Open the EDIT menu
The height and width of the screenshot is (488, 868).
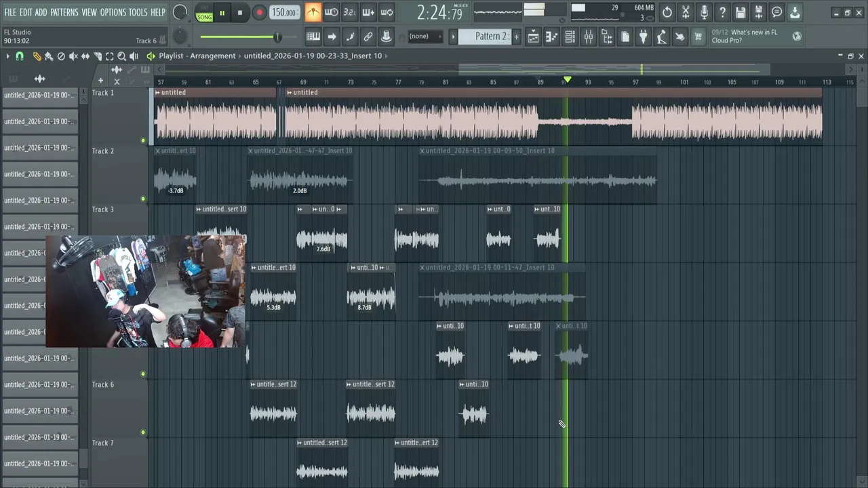pyautogui.click(x=26, y=12)
